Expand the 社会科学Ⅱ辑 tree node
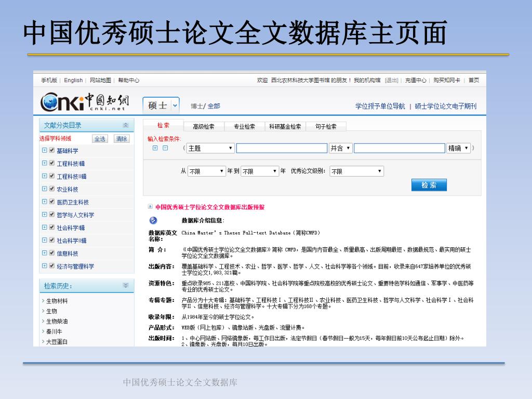The height and width of the screenshot is (399, 532). click(45, 240)
